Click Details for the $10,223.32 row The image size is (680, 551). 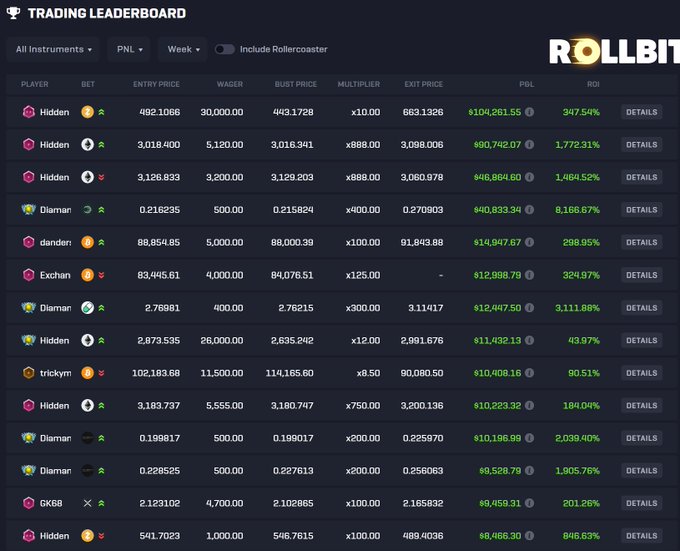pyautogui.click(x=641, y=406)
